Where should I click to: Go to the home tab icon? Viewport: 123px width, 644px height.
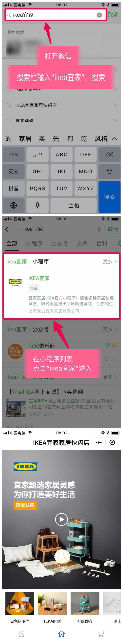point(61,634)
